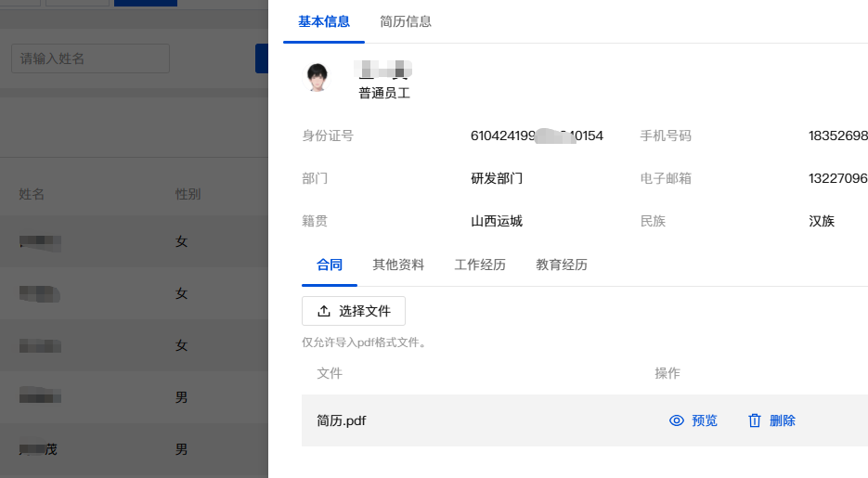The height and width of the screenshot is (478, 868).
Task: Click the 姓名 column header
Action: point(32,194)
